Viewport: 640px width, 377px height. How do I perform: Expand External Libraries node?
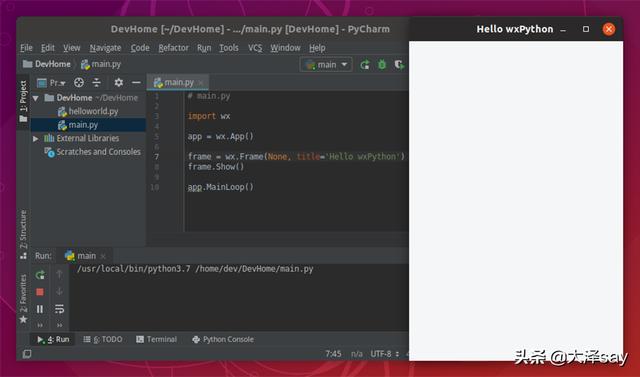[x=36, y=139]
